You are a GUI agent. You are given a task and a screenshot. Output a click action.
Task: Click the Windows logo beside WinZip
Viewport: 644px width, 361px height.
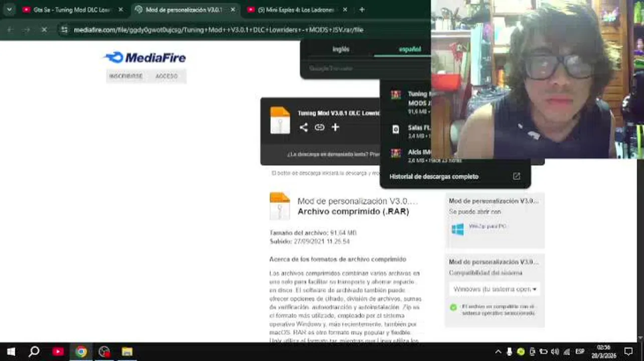[457, 229]
